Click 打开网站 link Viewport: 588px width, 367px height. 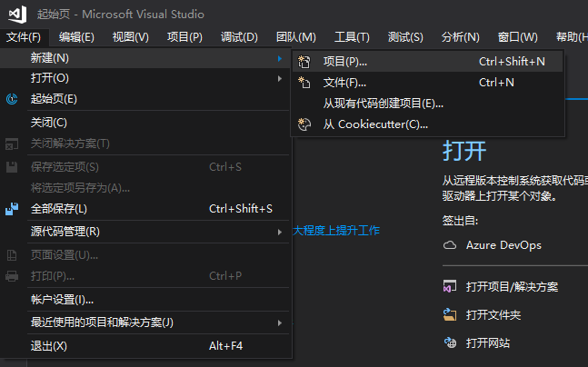tap(487, 343)
